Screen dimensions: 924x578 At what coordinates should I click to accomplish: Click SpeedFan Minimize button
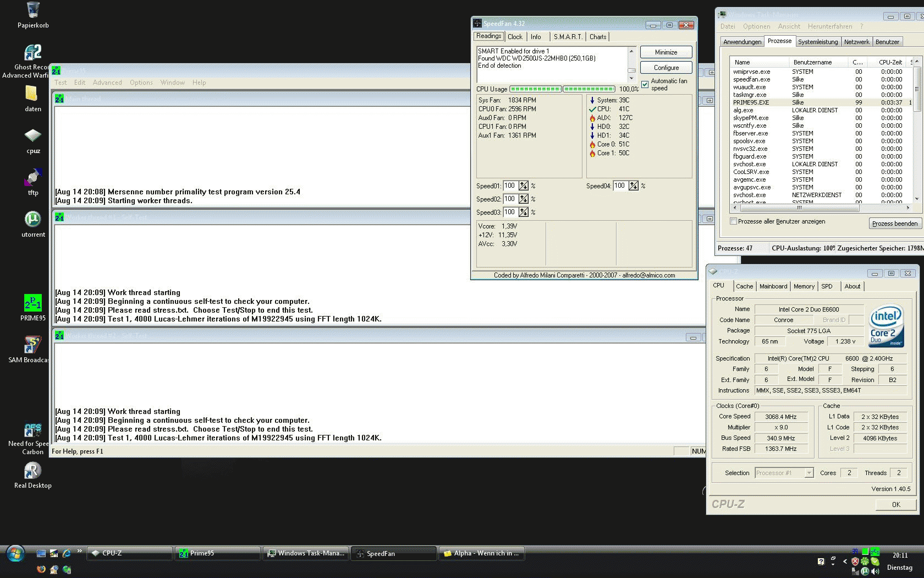tap(666, 52)
